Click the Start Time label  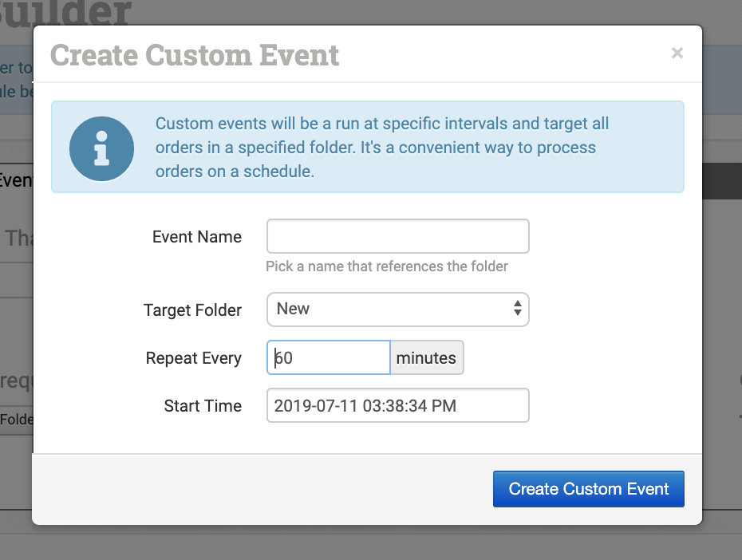(203, 406)
